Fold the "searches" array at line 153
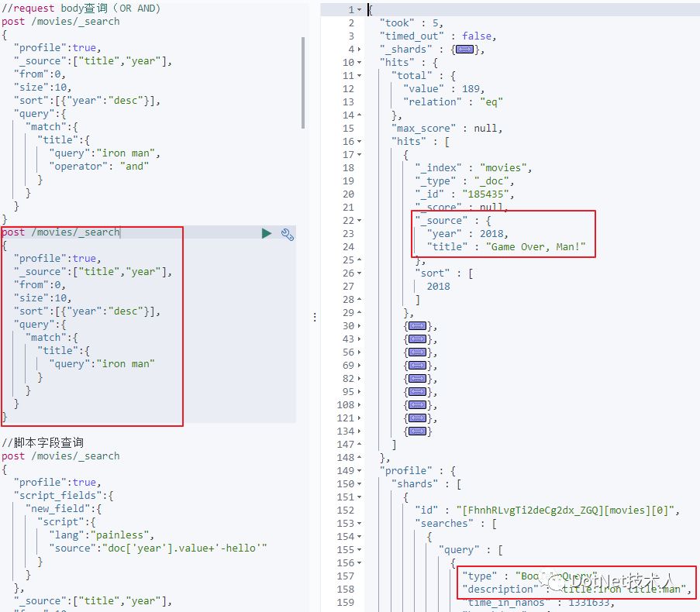700x612 pixels. 358,524
